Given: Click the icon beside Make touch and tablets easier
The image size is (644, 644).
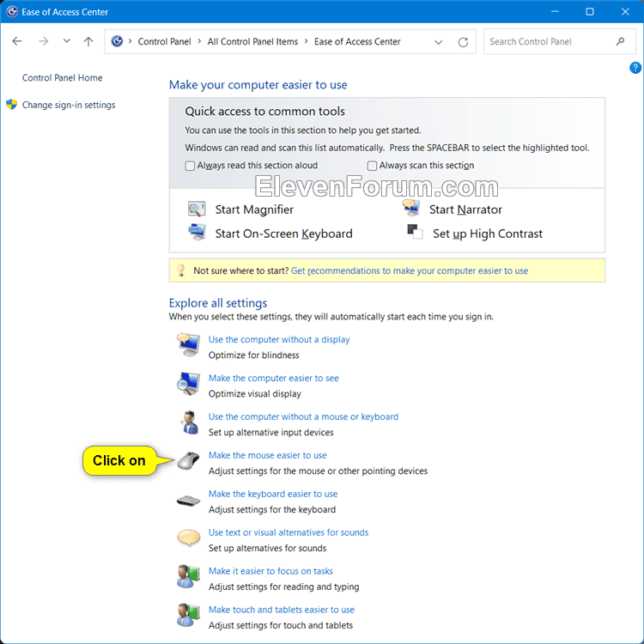Looking at the screenshot, I should (188, 616).
